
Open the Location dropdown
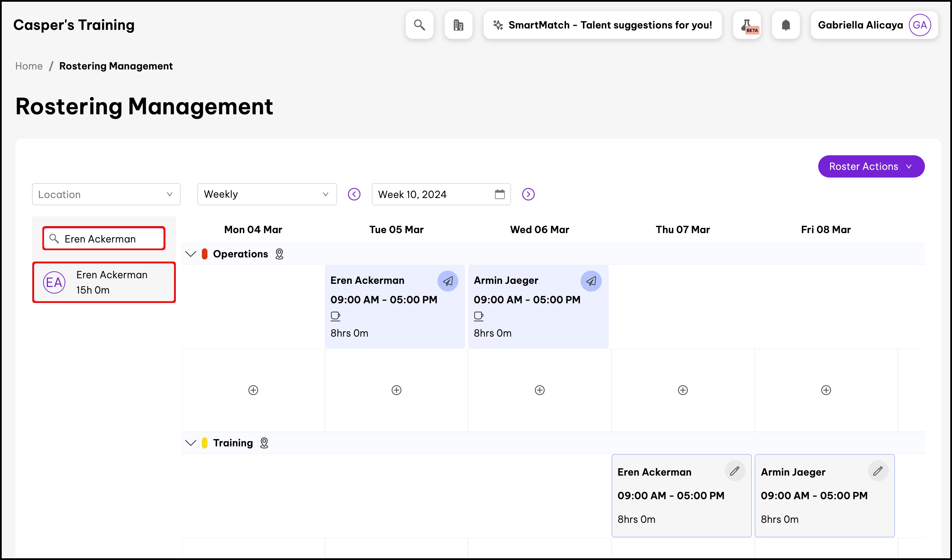[x=106, y=195]
